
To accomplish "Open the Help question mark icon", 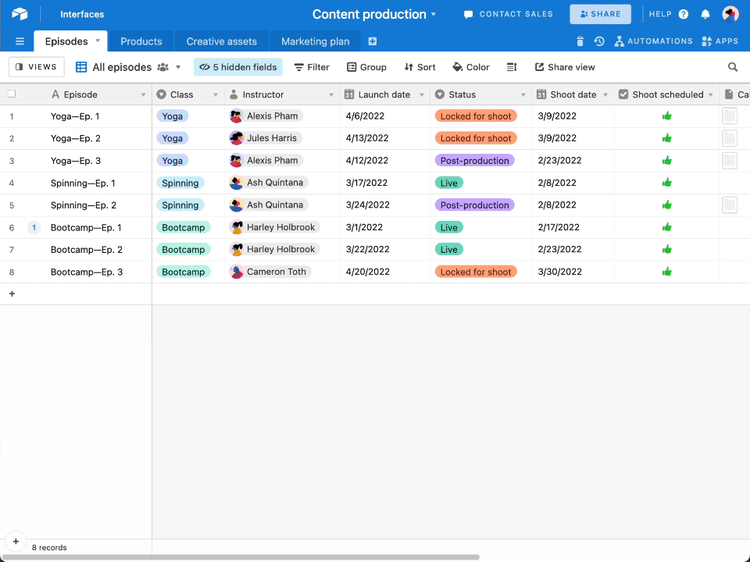I will pyautogui.click(x=683, y=14).
